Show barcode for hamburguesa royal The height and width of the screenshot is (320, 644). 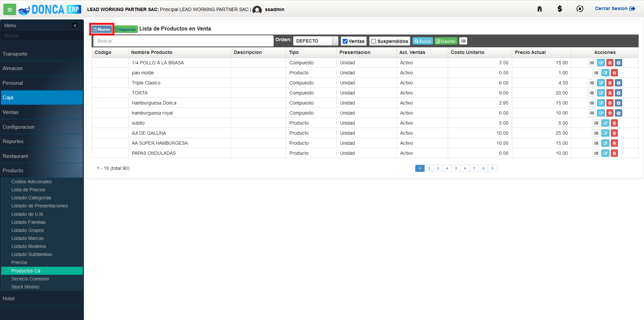pos(592,113)
